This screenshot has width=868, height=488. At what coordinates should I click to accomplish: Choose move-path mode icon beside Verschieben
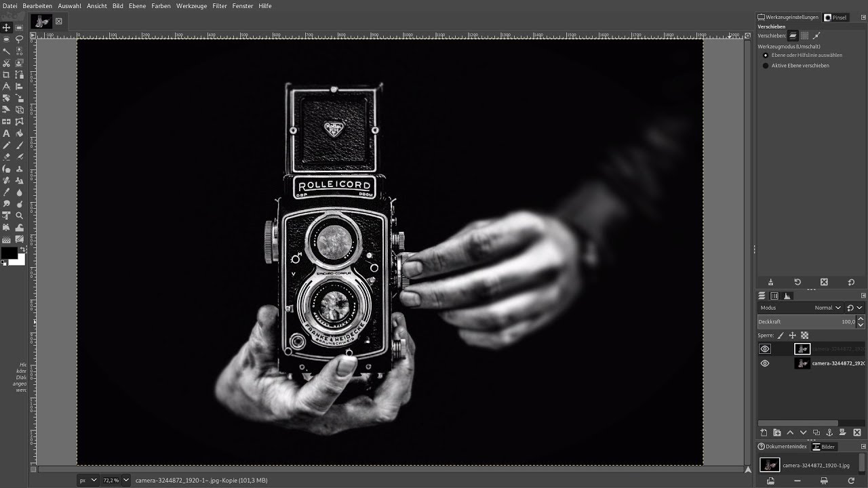click(816, 35)
